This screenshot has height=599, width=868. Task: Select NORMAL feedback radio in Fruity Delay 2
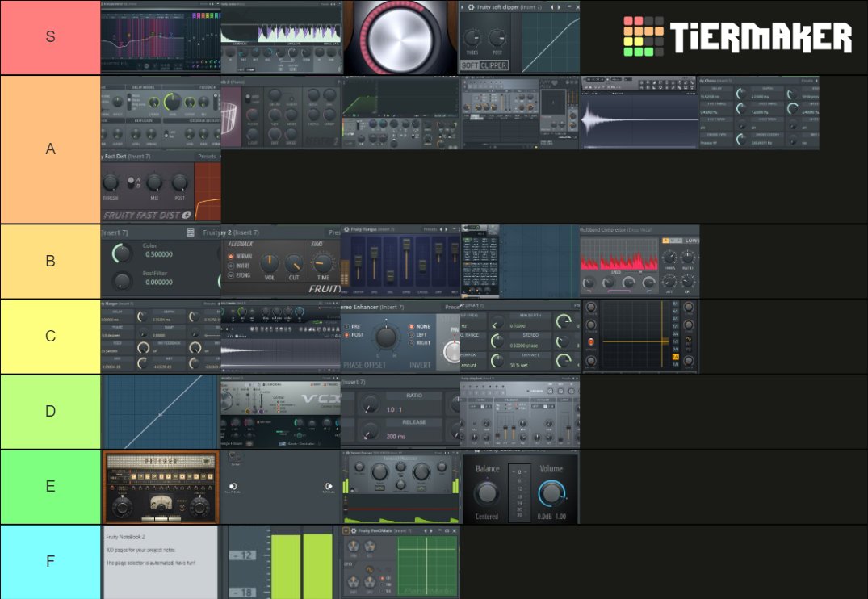(231, 257)
